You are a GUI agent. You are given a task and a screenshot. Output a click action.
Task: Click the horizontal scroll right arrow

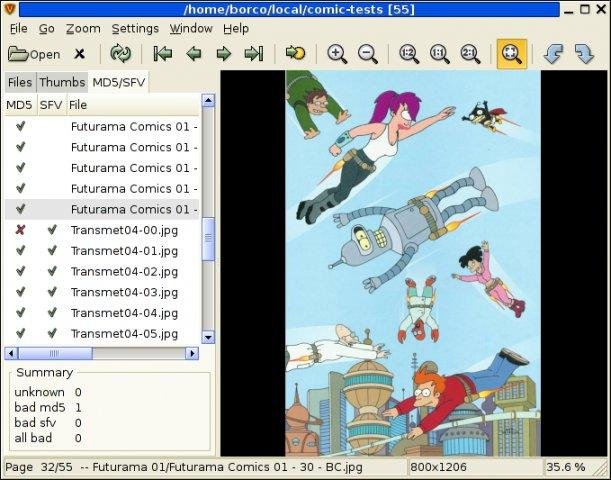pyautogui.click(x=192, y=353)
